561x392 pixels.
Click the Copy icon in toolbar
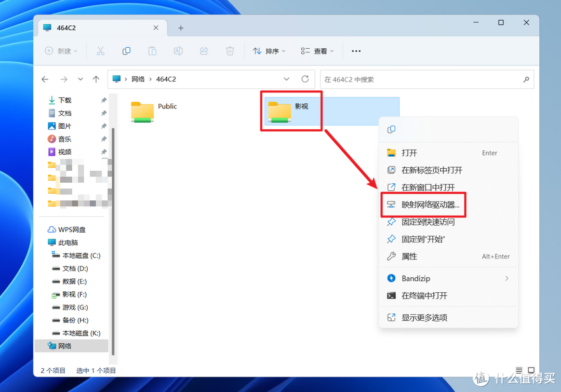126,51
